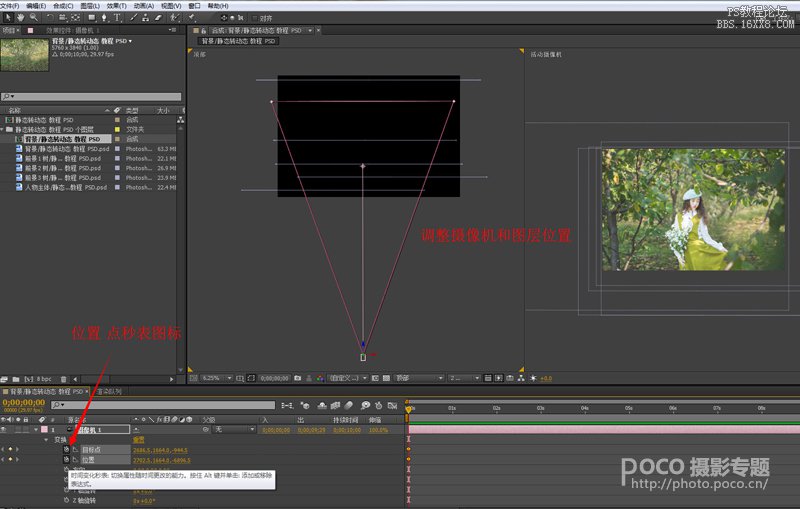Collapse the PSD 个图层 folder in Project
The width and height of the screenshot is (800, 509).
[3, 130]
